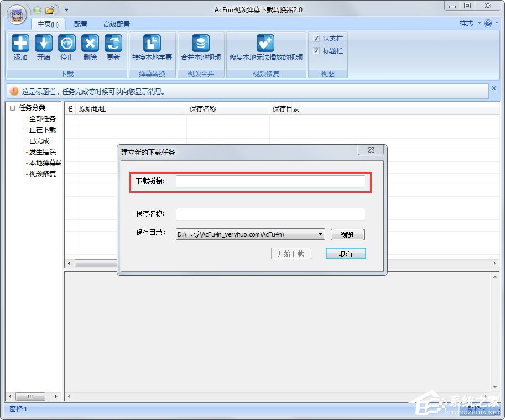
Task: Click sidebar tree scrollbar left arrow
Action: (10, 396)
